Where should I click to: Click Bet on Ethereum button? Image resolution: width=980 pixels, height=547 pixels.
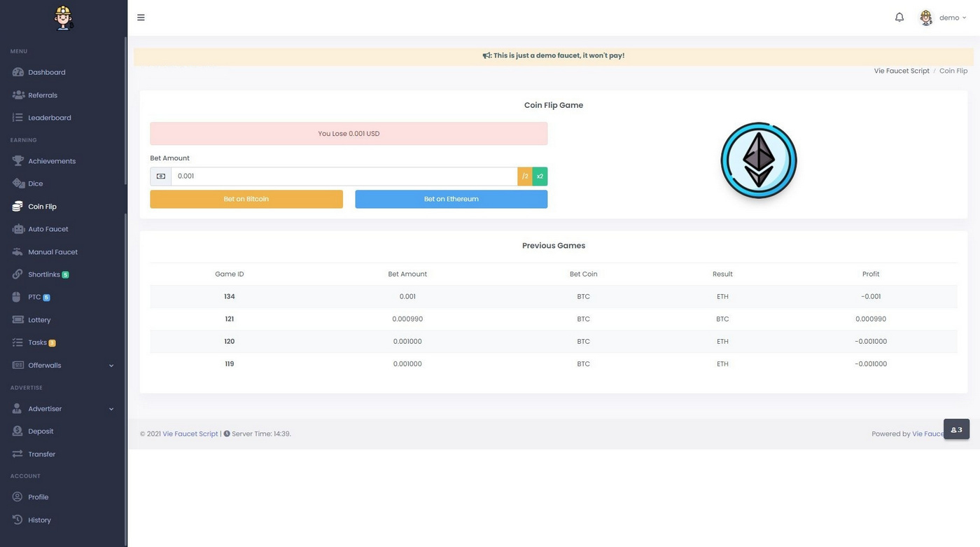tap(451, 199)
